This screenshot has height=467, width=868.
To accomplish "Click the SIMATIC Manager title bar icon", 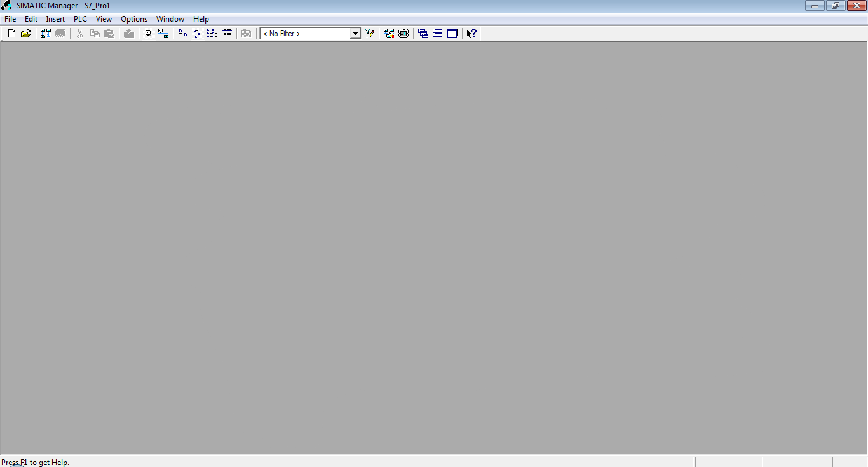I will pos(7,6).
